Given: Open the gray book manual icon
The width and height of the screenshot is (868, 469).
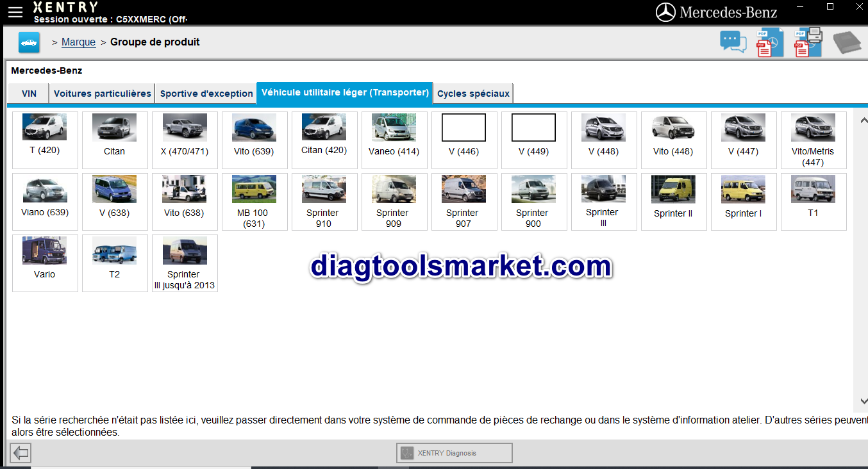Looking at the screenshot, I should 847,43.
